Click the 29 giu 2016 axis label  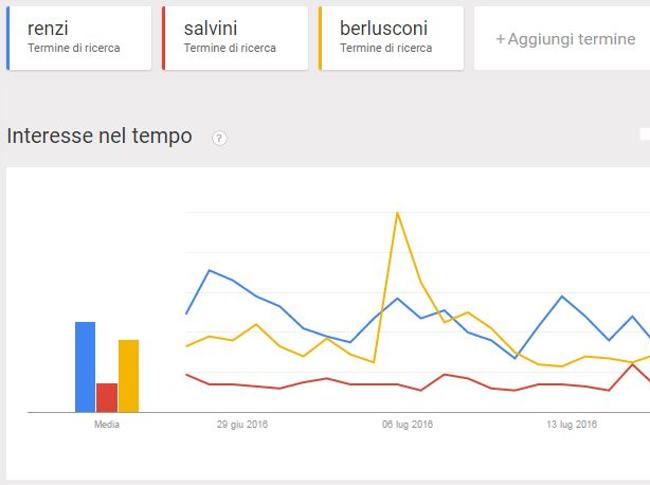[242, 424]
